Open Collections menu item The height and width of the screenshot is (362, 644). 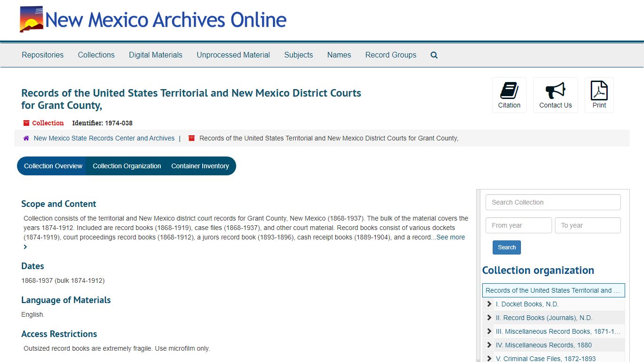[96, 55]
